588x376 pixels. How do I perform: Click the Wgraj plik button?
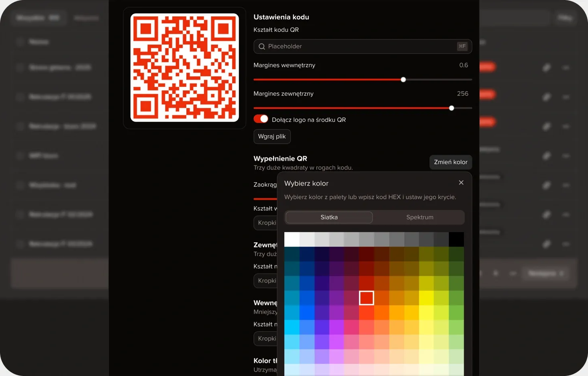[x=272, y=137]
